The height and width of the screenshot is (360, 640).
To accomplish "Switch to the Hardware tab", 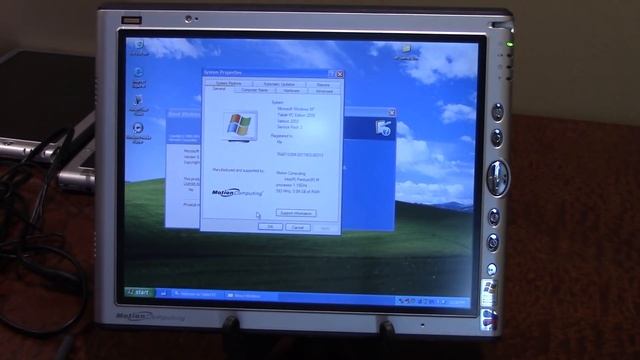I will [x=291, y=91].
